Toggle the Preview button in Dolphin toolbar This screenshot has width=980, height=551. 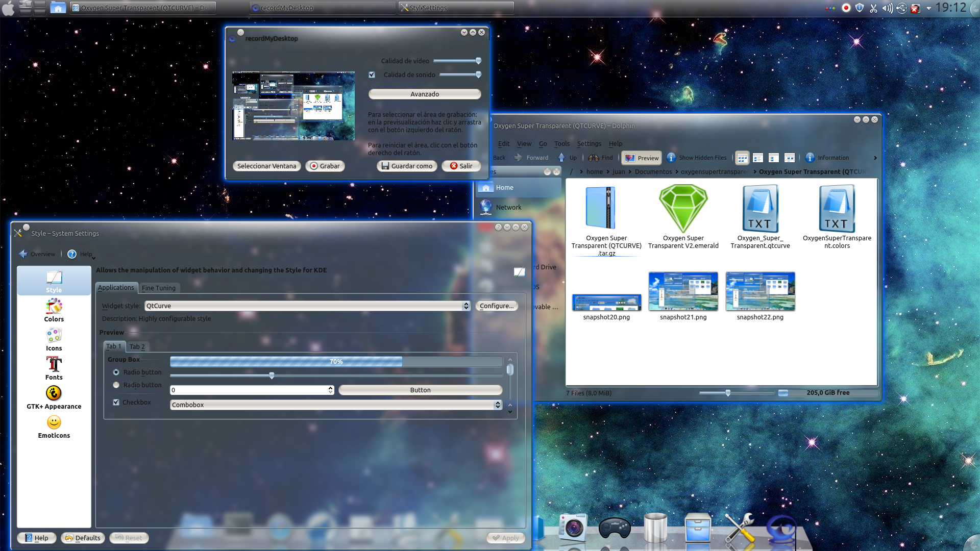pyautogui.click(x=642, y=158)
